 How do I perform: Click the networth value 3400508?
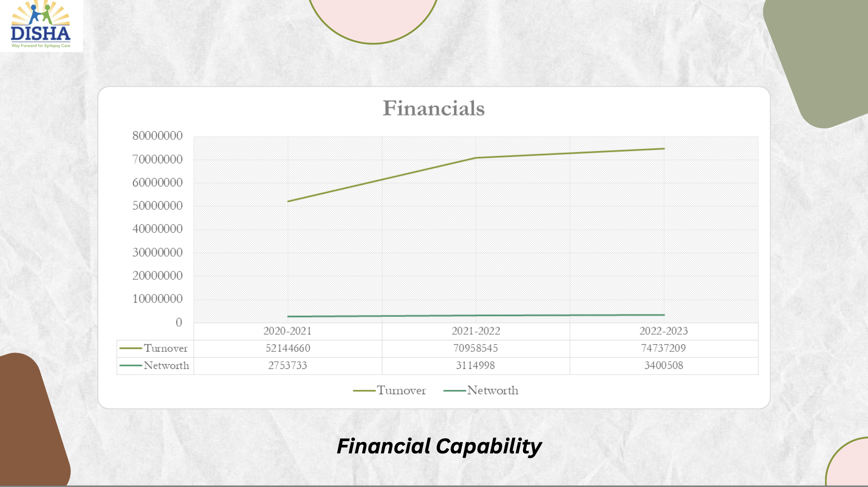coord(664,366)
